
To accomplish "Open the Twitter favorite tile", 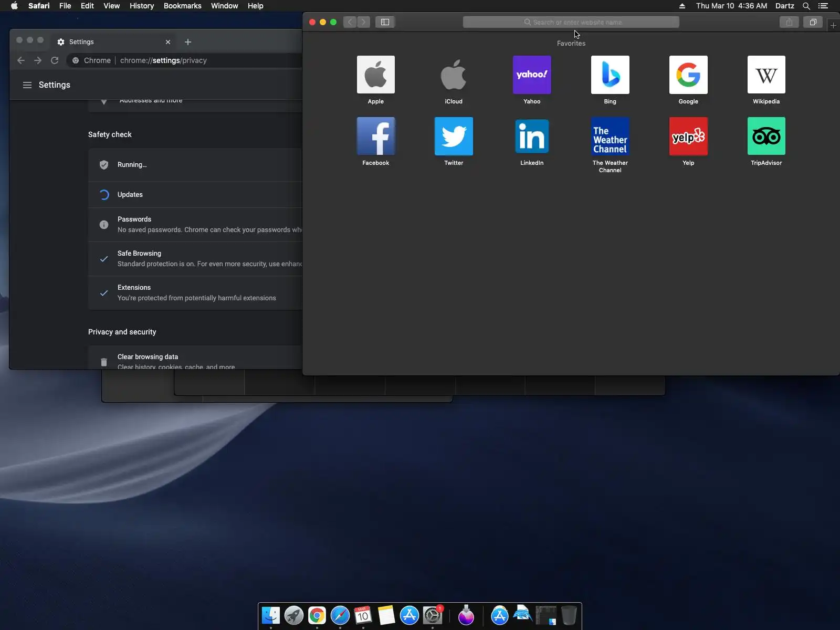I will [454, 136].
